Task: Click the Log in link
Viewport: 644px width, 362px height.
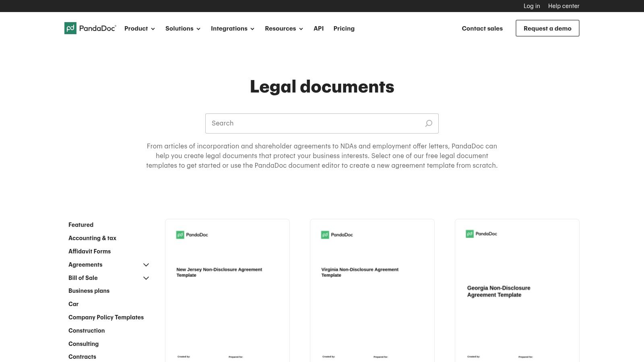Action: (532, 6)
